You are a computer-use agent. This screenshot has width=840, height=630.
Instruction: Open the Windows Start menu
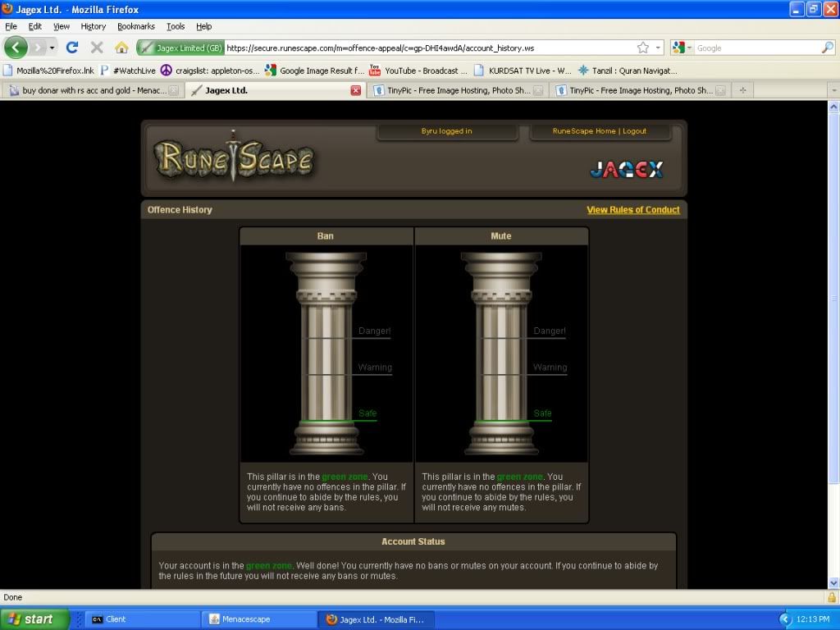pyautogui.click(x=34, y=619)
